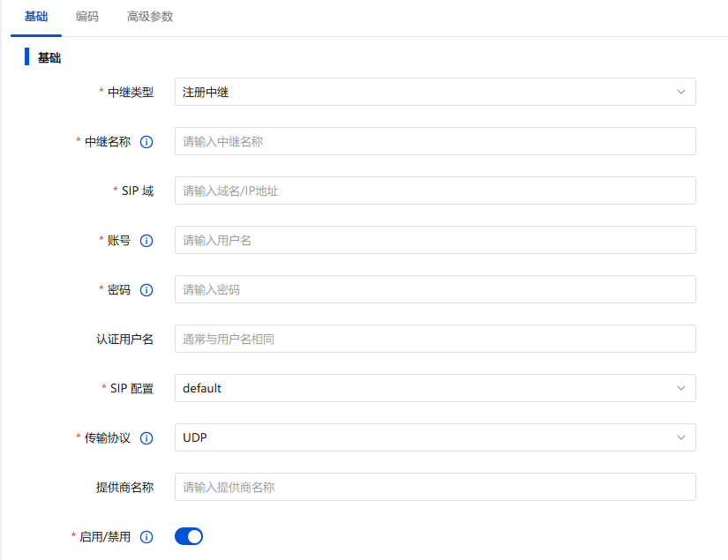The image size is (728, 560).
Task: Expand the SIP 配置 dropdown
Action: (434, 388)
